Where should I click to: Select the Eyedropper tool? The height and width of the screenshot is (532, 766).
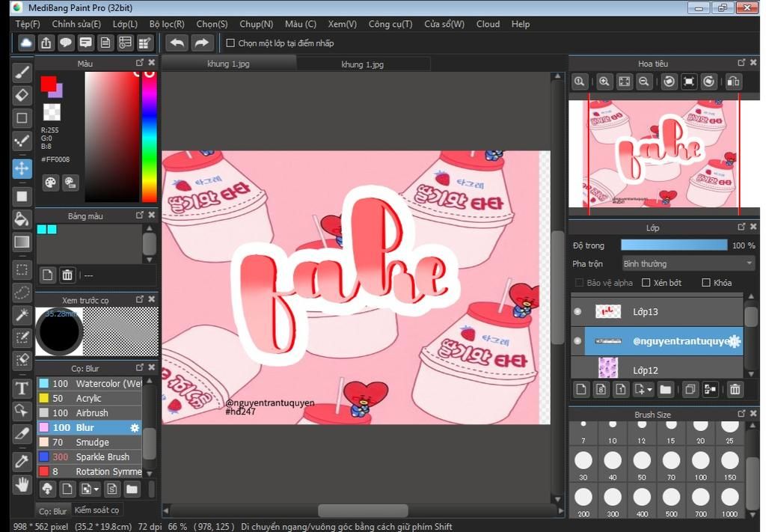pos(22,461)
